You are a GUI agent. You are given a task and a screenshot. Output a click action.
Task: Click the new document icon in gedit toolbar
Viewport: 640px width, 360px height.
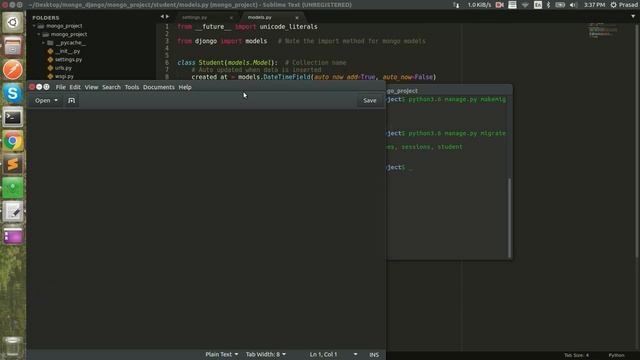71,100
